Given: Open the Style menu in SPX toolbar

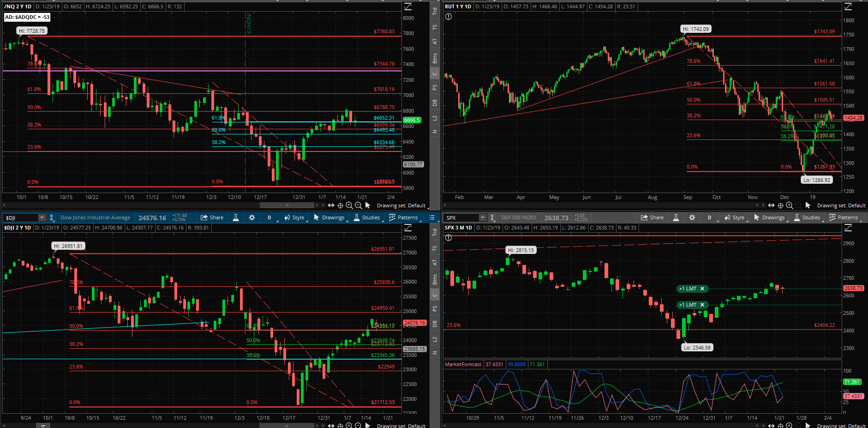Looking at the screenshot, I should coord(735,217).
